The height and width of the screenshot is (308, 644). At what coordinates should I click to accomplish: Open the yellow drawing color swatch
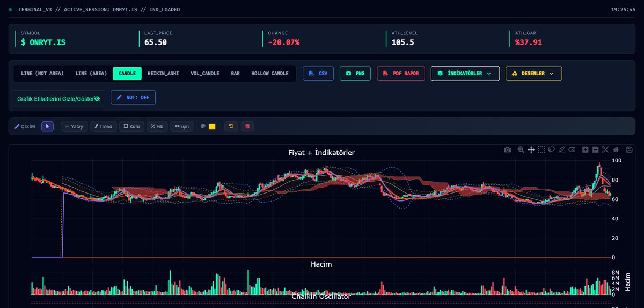pos(212,126)
